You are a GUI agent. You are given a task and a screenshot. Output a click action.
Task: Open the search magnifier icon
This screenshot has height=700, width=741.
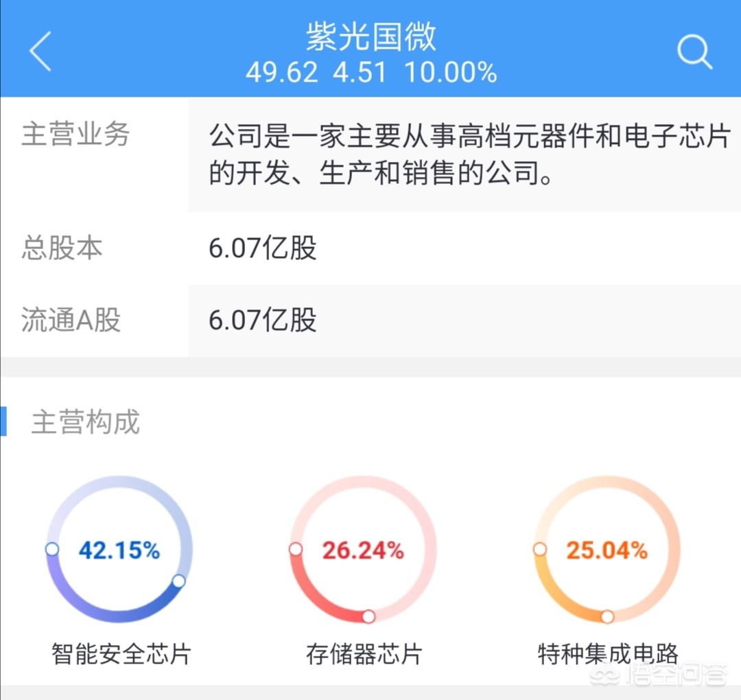tap(694, 51)
